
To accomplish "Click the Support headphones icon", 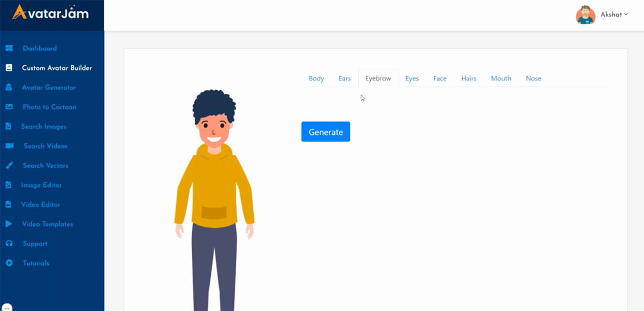I will tap(9, 244).
